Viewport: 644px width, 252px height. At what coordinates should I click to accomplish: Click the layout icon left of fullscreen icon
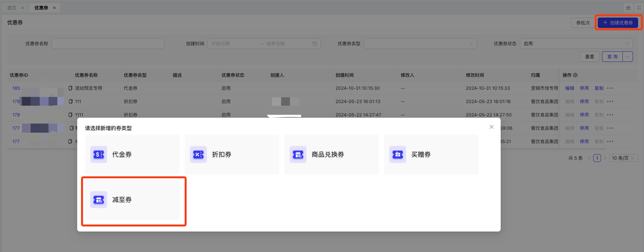[628, 8]
